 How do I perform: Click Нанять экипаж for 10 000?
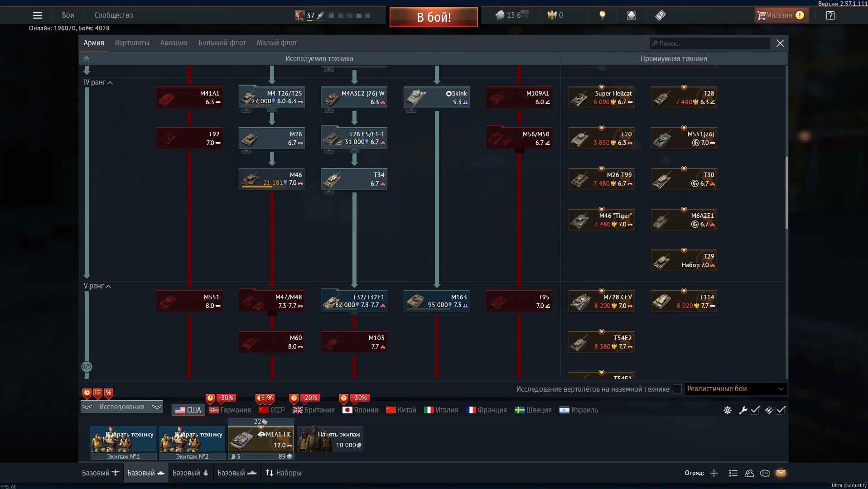(x=330, y=439)
